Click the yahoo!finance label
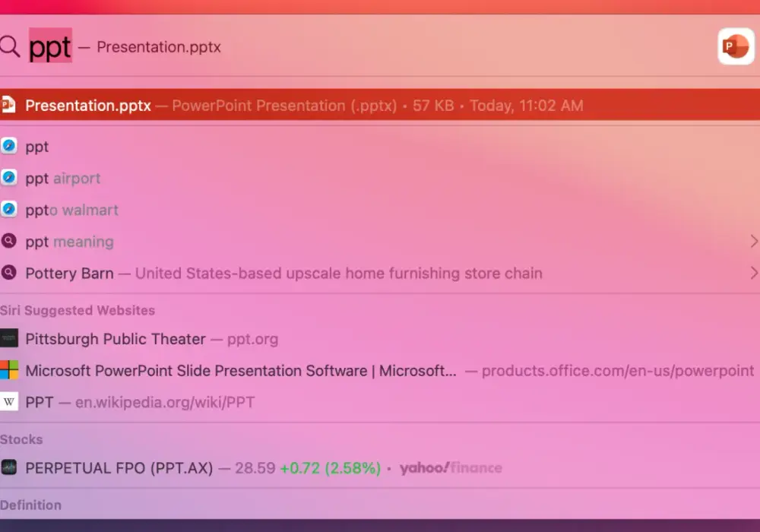The image size is (760, 532). [451, 467]
